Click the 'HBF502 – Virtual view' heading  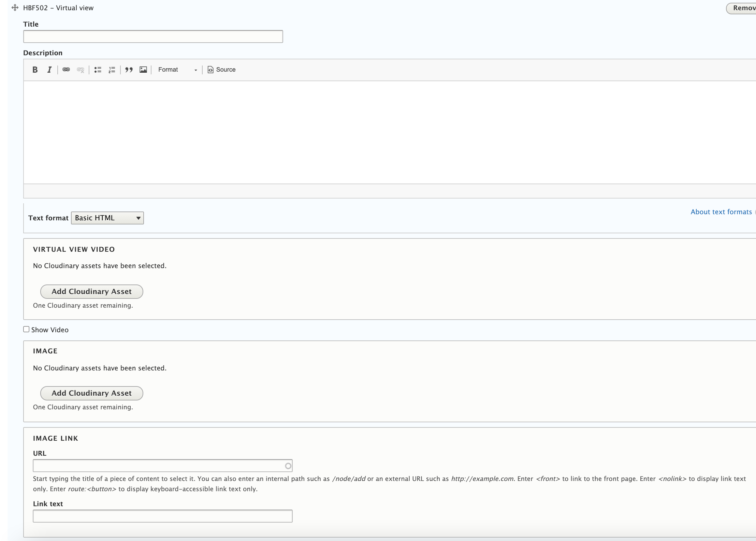58,8
